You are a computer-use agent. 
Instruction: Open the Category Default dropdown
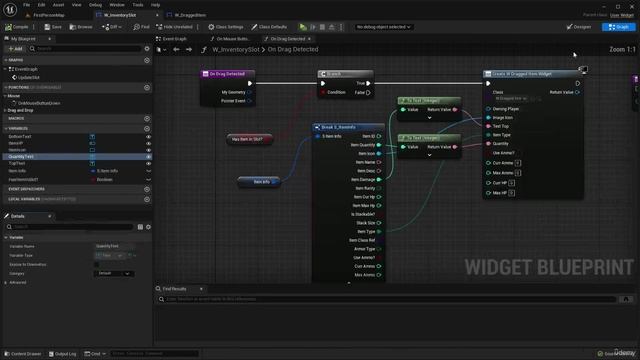(114, 273)
